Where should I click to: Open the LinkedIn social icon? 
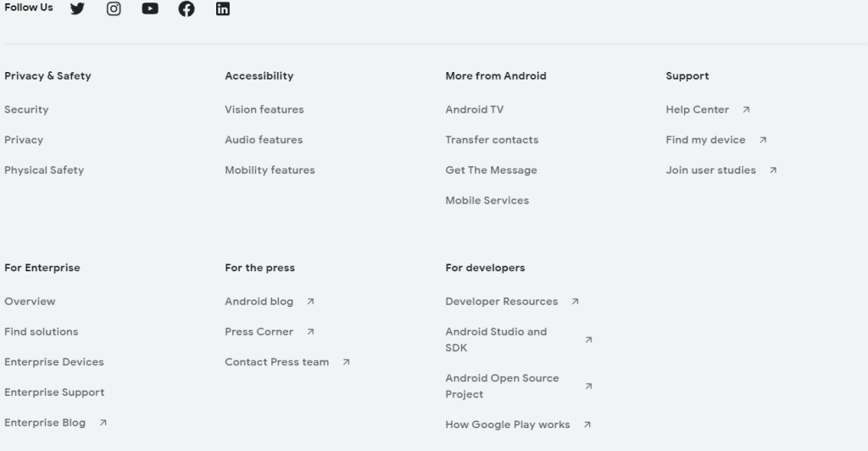coord(223,8)
